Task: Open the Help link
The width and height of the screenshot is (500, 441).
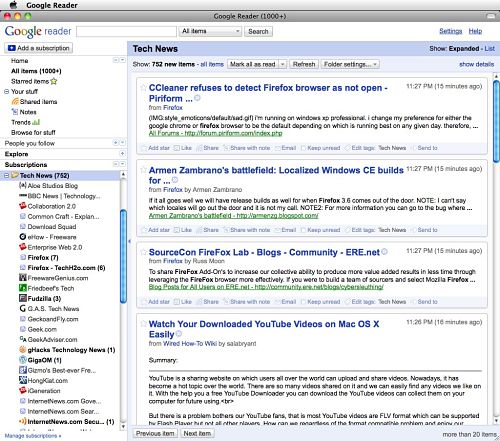Action: (475, 31)
